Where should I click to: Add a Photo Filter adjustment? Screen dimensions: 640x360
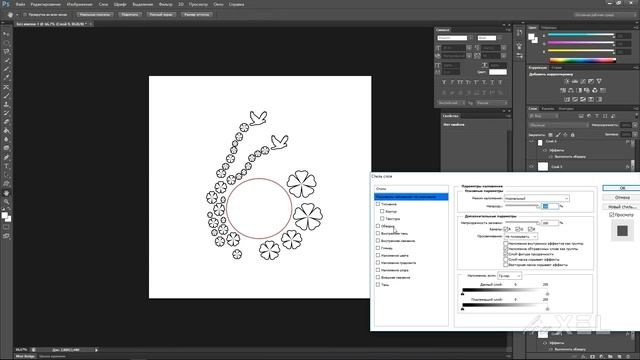click(x=587, y=90)
